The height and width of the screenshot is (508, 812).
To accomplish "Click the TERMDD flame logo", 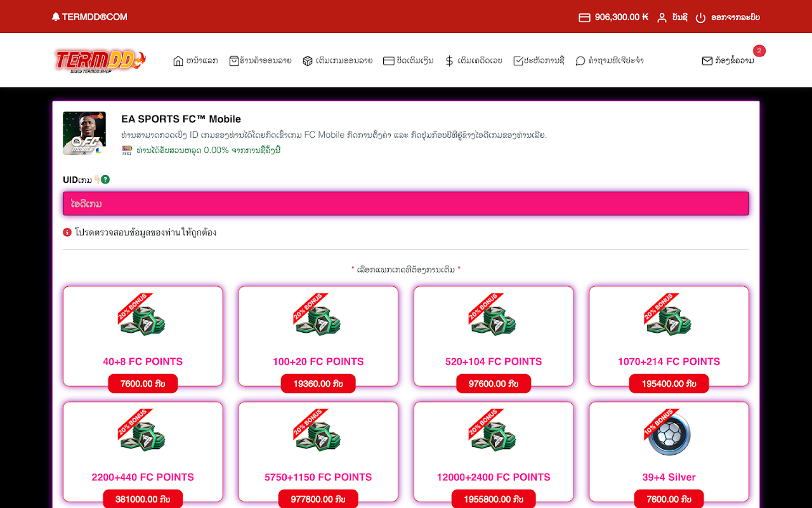I will 100,61.
